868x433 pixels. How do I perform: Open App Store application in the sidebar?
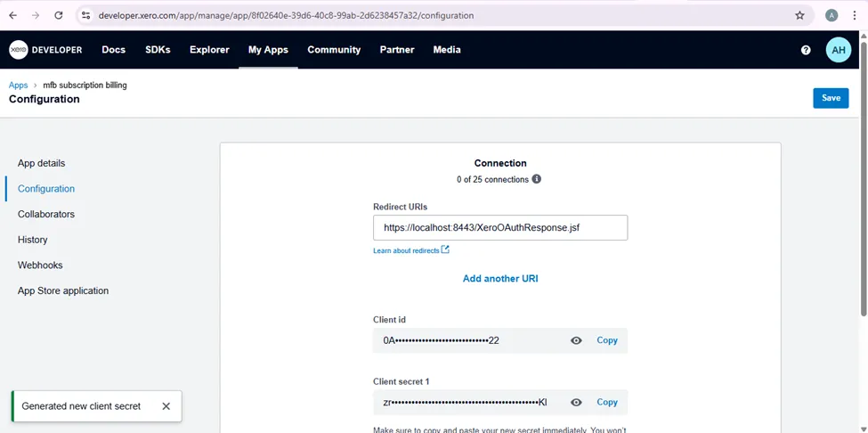pyautogui.click(x=63, y=290)
